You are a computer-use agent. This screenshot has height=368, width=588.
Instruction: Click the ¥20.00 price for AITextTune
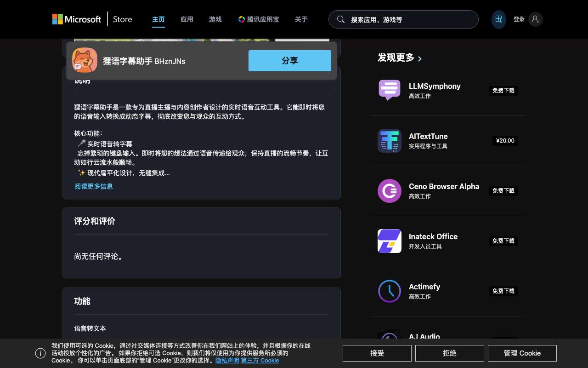(x=505, y=141)
